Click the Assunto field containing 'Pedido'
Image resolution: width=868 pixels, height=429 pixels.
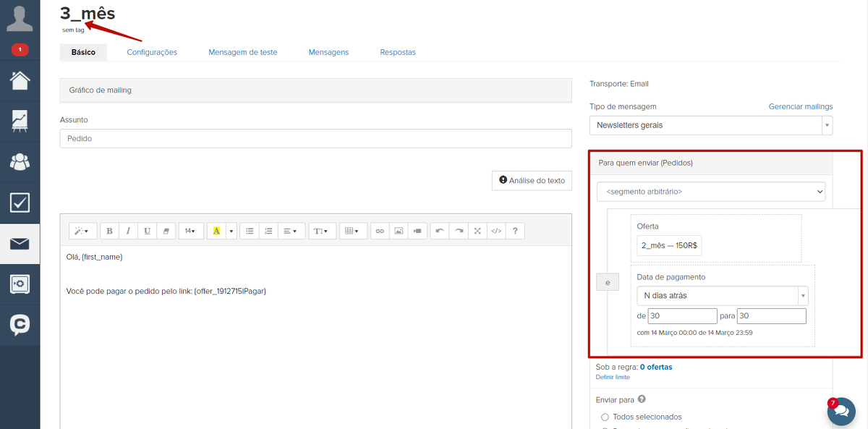[315, 138]
